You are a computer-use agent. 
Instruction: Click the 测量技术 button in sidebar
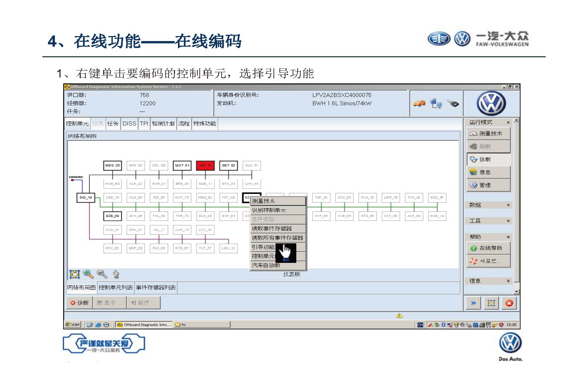click(488, 133)
